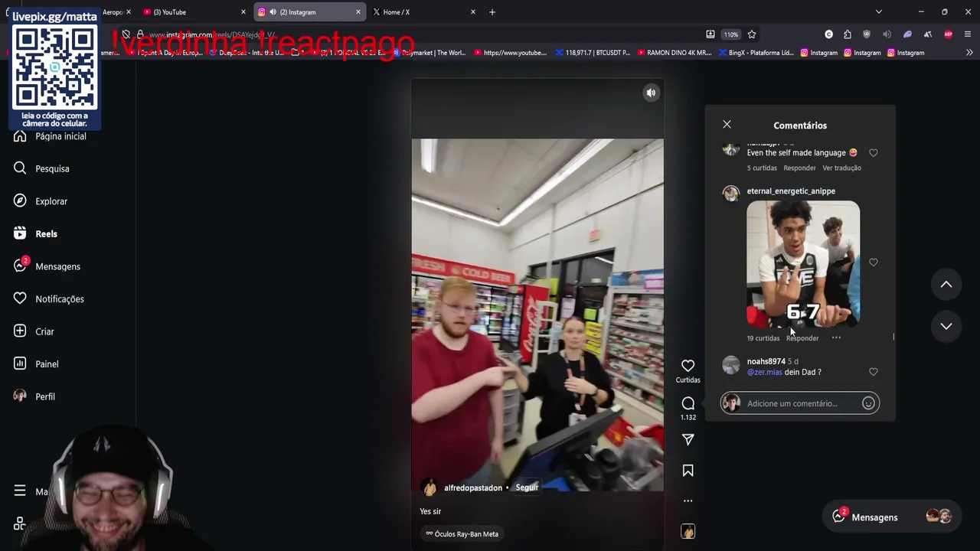Click the tracking protection shield in address bar
The height and width of the screenshot is (551, 980).
(126, 34)
